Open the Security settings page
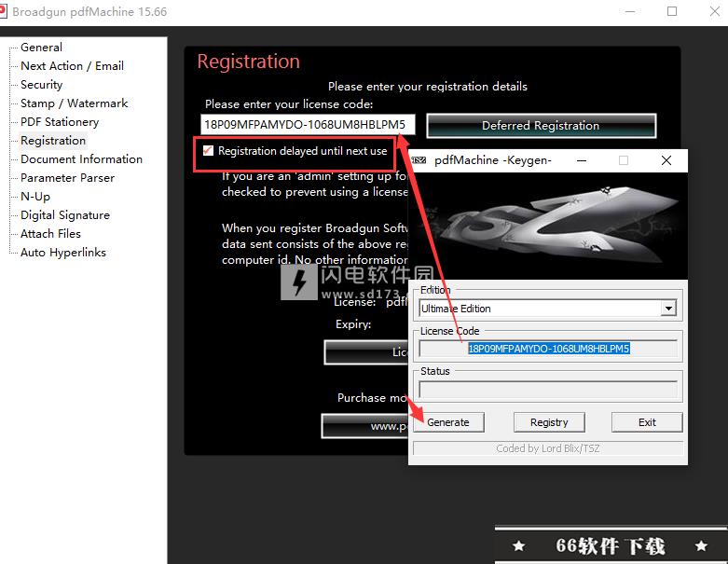 tap(41, 85)
